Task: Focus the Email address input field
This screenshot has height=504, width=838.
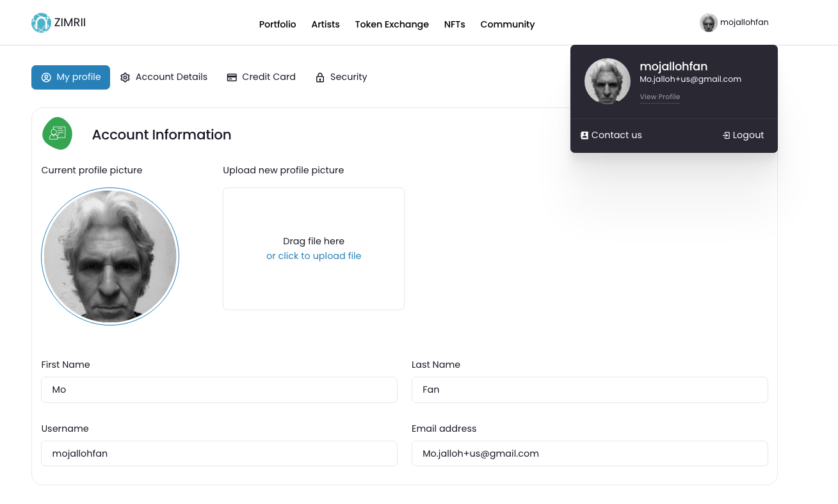Action: click(x=590, y=453)
